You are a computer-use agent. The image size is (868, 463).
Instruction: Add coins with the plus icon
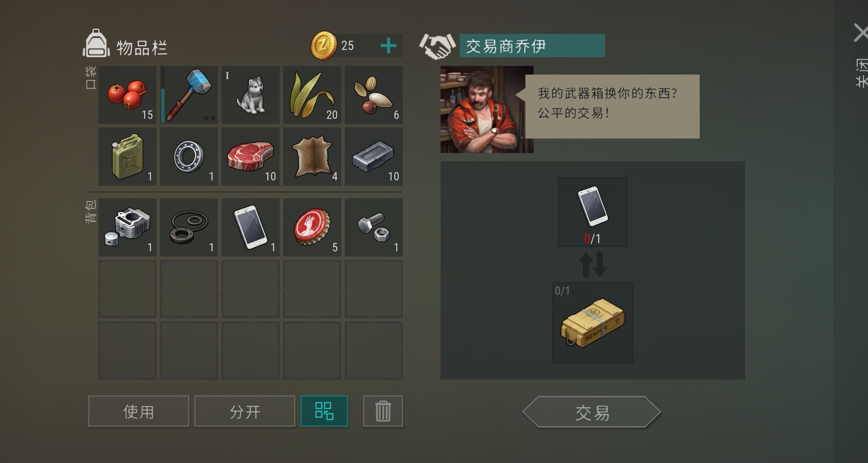click(x=388, y=46)
